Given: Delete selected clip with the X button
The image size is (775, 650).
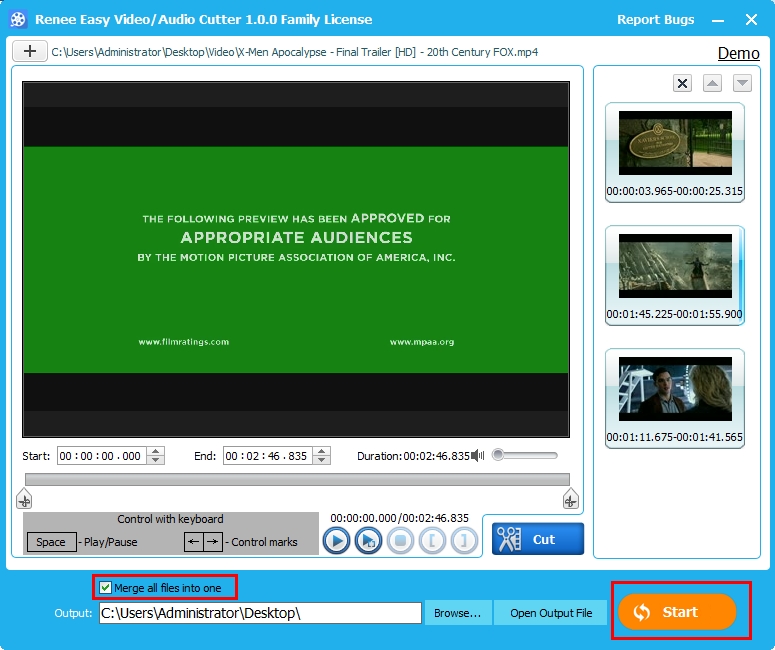Looking at the screenshot, I should point(682,84).
